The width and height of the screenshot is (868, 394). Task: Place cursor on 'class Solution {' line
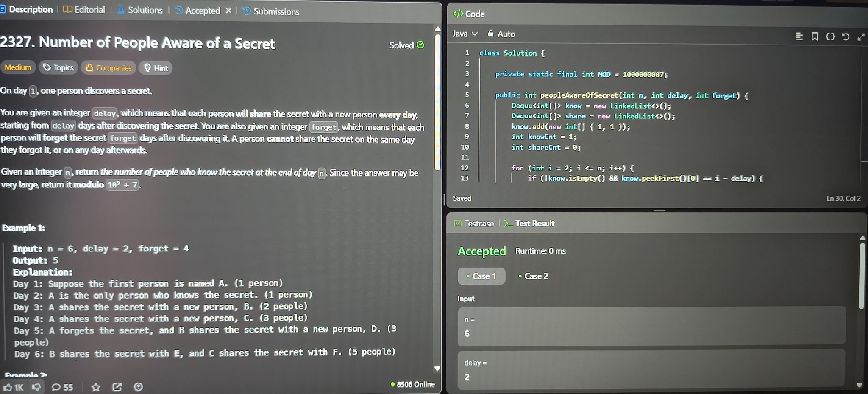pyautogui.click(x=512, y=53)
